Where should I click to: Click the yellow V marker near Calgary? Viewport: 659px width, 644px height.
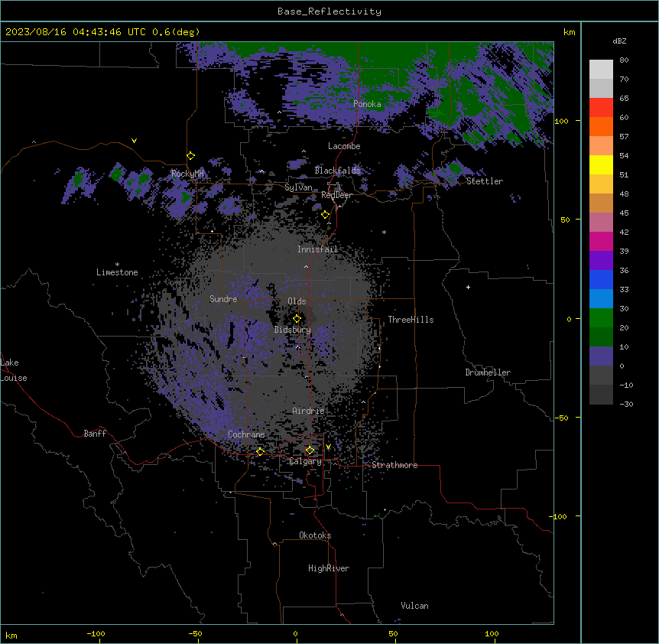coord(328,447)
